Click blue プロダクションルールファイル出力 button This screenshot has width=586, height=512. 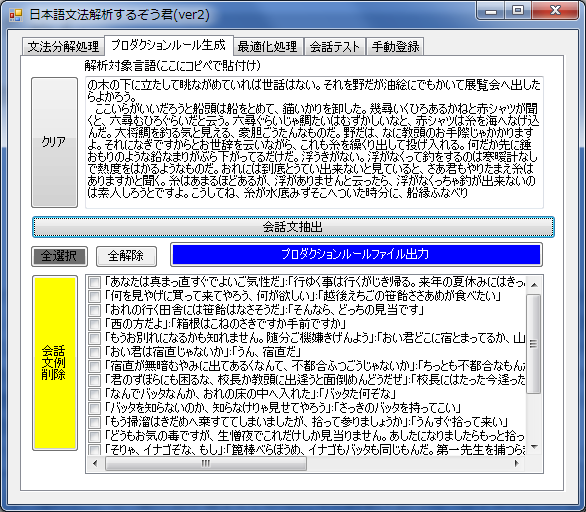point(356,255)
